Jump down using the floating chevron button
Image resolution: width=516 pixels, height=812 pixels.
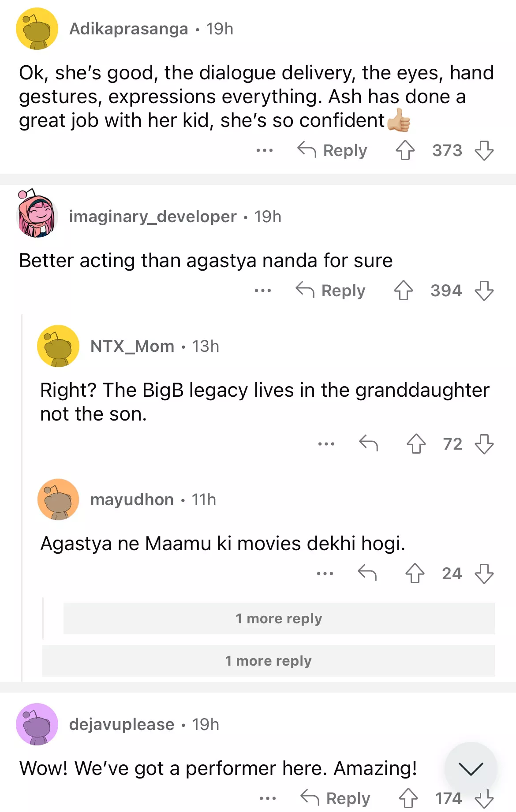point(471,768)
